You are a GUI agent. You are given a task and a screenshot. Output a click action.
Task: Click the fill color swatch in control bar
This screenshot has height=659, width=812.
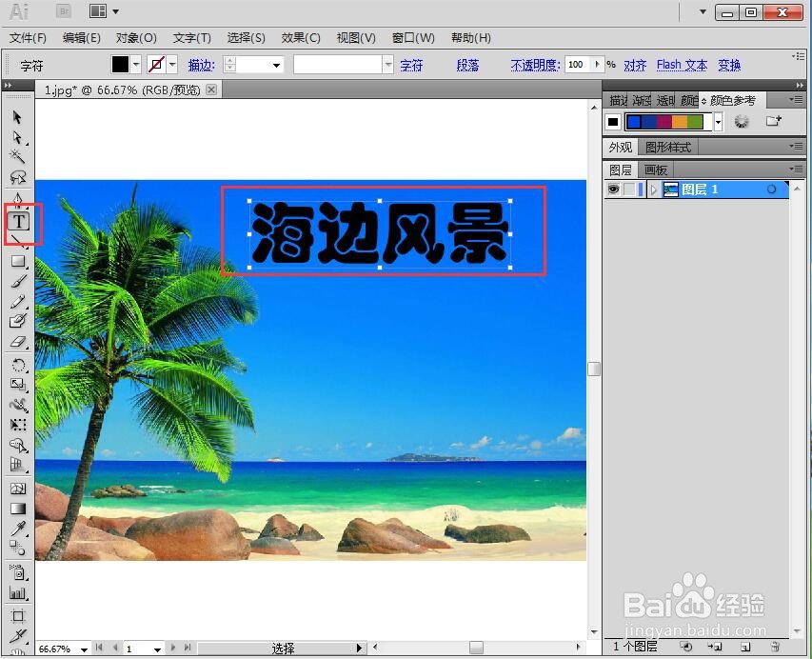pyautogui.click(x=121, y=64)
